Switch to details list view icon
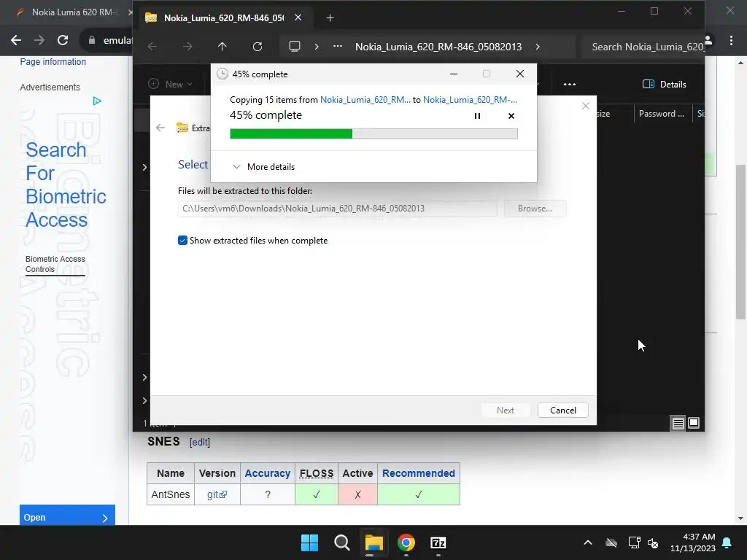The width and height of the screenshot is (747, 560). pos(678,423)
